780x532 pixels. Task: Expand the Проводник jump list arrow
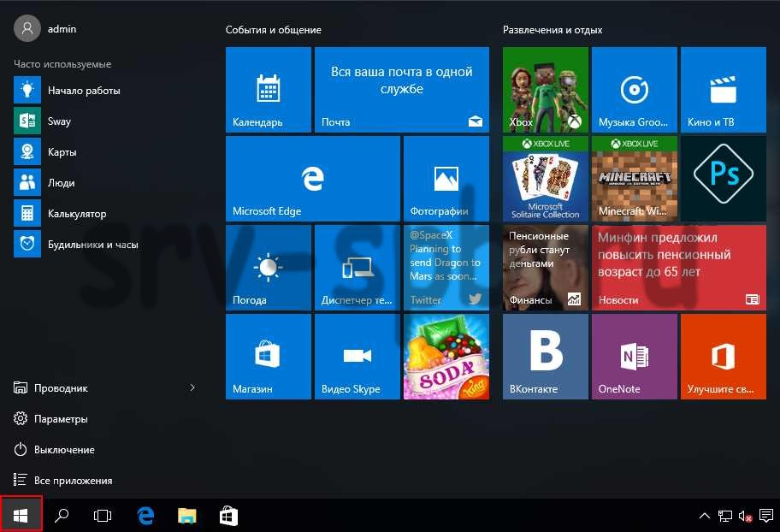192,388
